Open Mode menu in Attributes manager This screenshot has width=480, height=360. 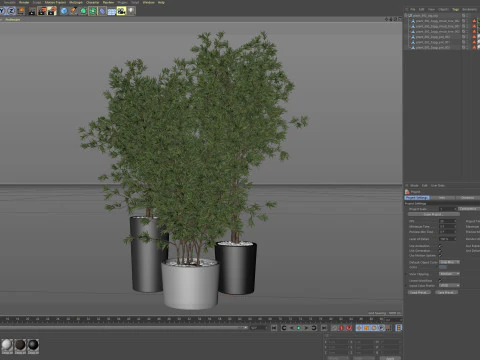[414, 185]
